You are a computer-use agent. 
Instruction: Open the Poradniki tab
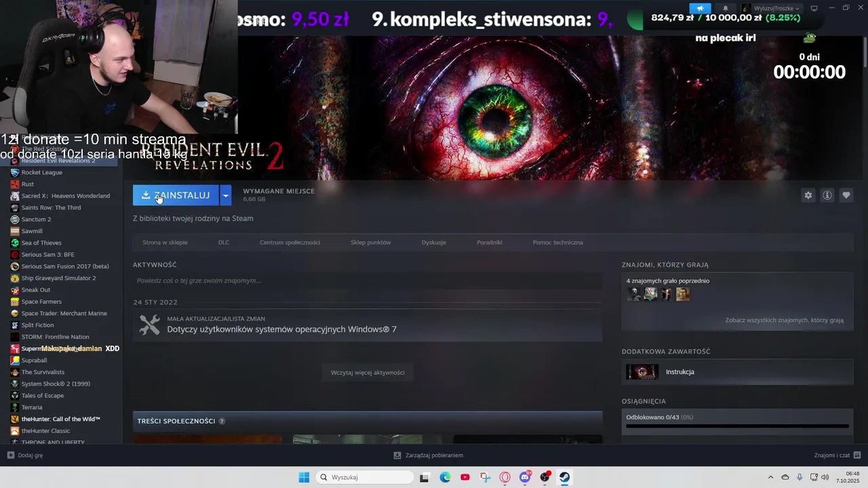click(490, 242)
